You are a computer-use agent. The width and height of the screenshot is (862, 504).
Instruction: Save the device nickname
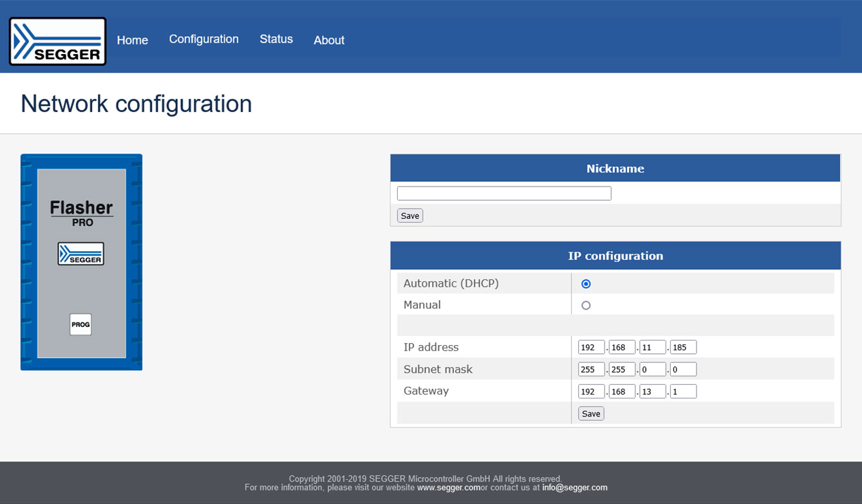tap(409, 215)
